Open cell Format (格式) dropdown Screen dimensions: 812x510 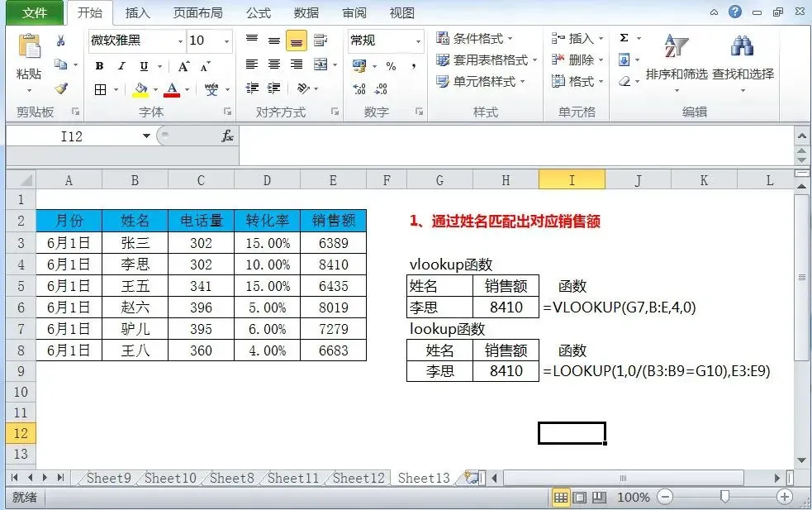click(577, 81)
